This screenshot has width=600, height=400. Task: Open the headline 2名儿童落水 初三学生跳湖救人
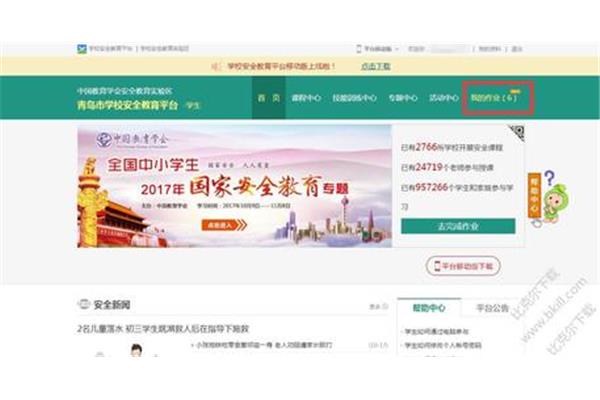point(163,328)
